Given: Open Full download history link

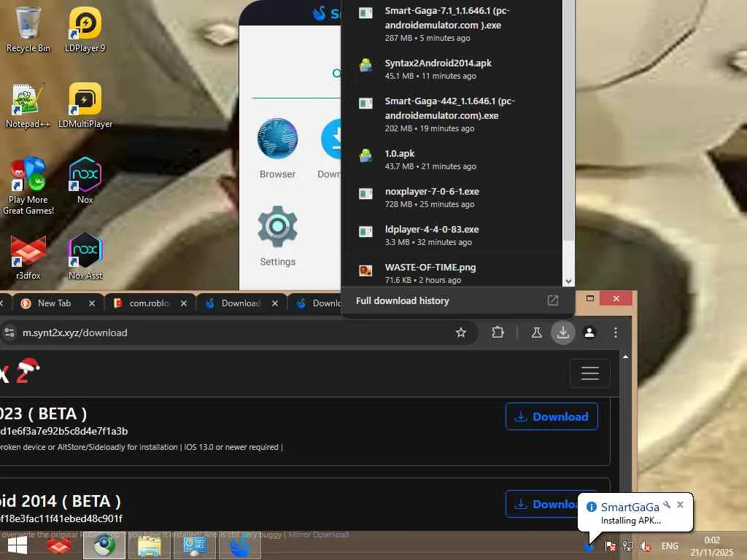Looking at the screenshot, I should tap(402, 300).
